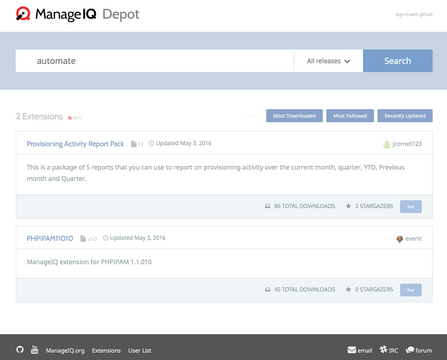Screen dimensions: 447x360
Task: Click ManageIQ extension for PHPIPAM 1.1.010 description
Action: (x=89, y=262)
